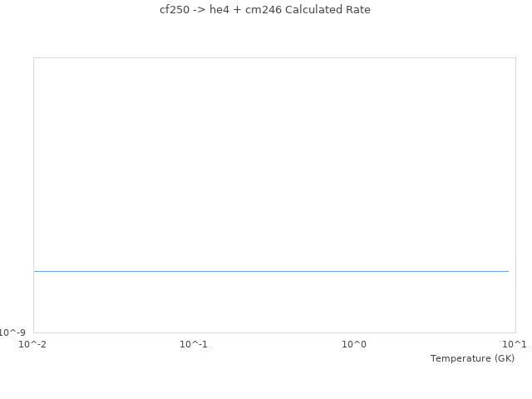Click the arrow symbol in the chart title
The image size is (532, 399).
coord(198,10)
